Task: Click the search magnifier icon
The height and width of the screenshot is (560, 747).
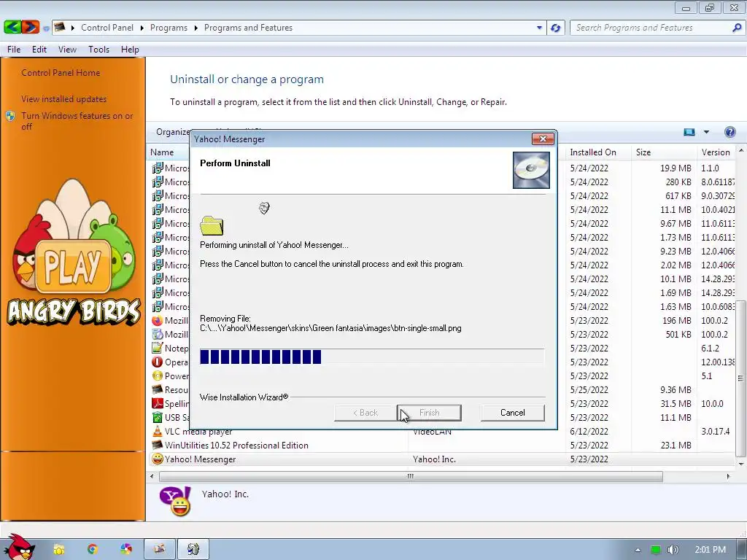Action: (x=737, y=28)
